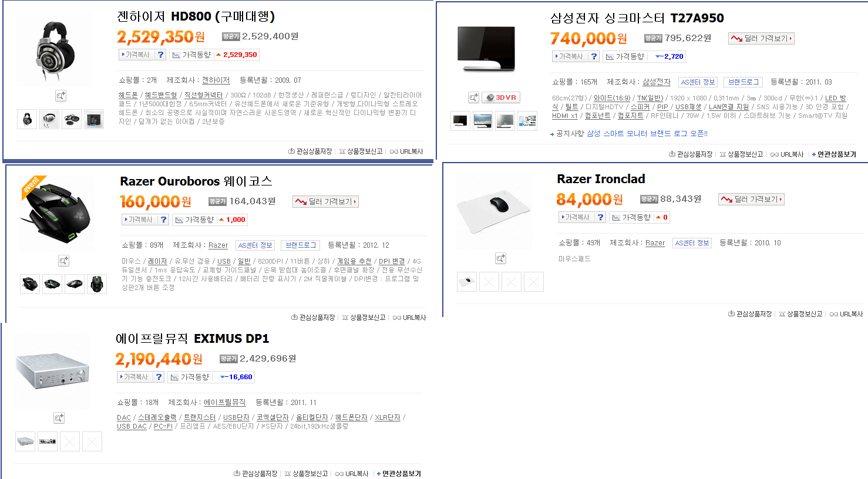The width and height of the screenshot is (868, 479).
Task: Open the 헤드밴드형 spec link for HD800
Action: pos(161,95)
